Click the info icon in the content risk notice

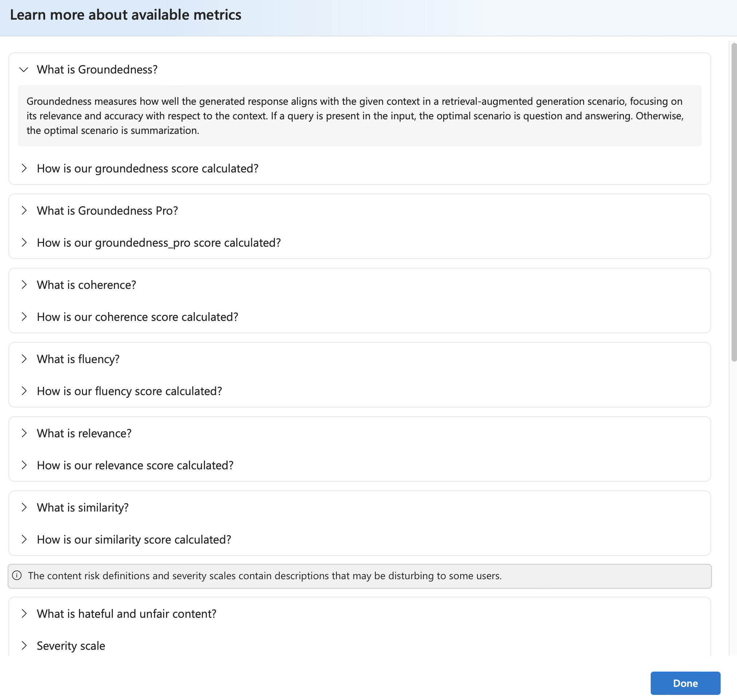pyautogui.click(x=17, y=576)
